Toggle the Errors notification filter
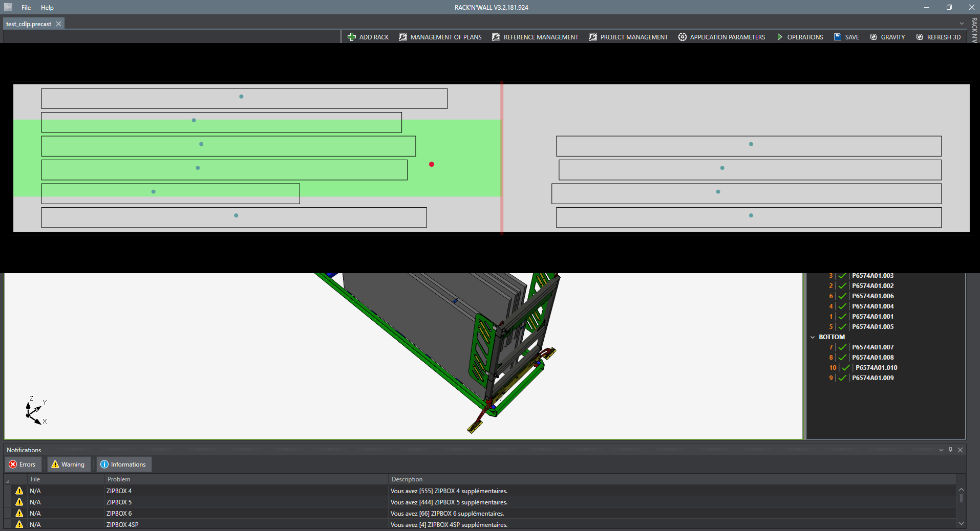This screenshot has height=531, width=980. click(x=23, y=464)
